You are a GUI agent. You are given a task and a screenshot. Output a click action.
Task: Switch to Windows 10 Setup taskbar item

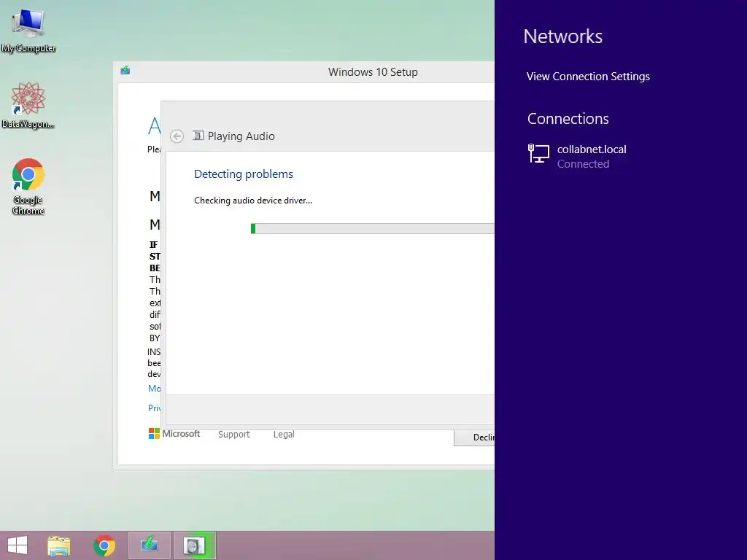click(x=149, y=545)
